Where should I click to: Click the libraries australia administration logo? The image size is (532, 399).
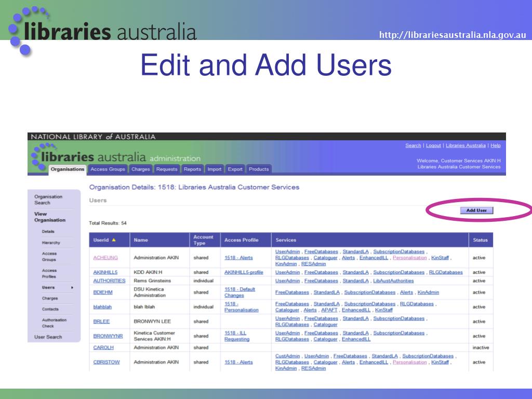pos(116,157)
